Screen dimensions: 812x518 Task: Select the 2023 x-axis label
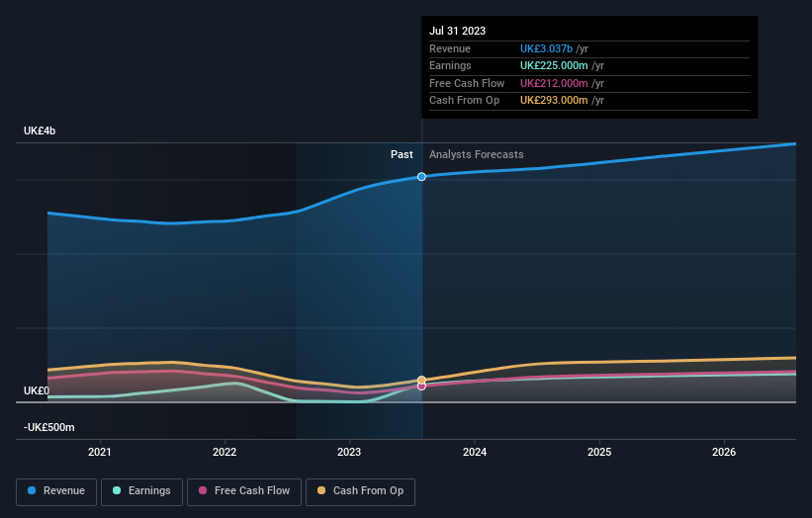[x=349, y=452]
